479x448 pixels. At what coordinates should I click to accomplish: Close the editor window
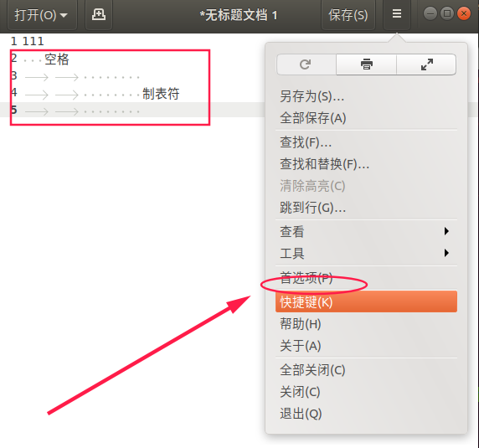(464, 13)
